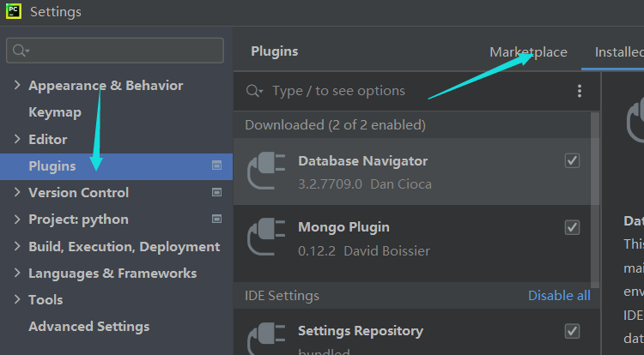The height and width of the screenshot is (355, 644).
Task: Switch to the Marketplace tab
Action: (528, 52)
